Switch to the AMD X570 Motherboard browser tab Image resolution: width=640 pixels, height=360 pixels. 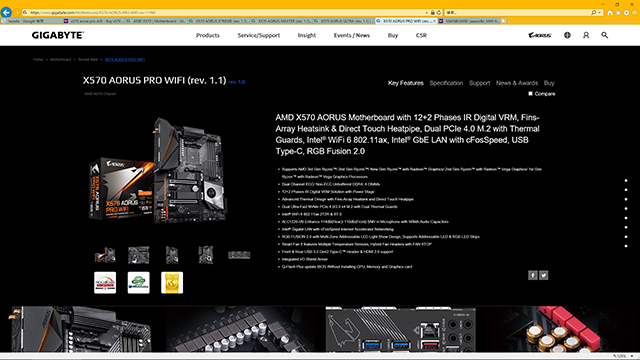point(156,21)
